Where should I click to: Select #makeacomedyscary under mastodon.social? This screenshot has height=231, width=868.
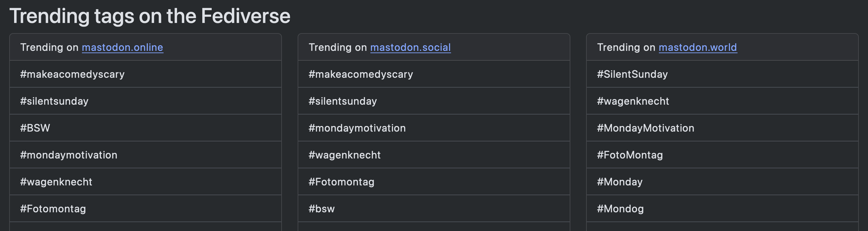(434, 74)
